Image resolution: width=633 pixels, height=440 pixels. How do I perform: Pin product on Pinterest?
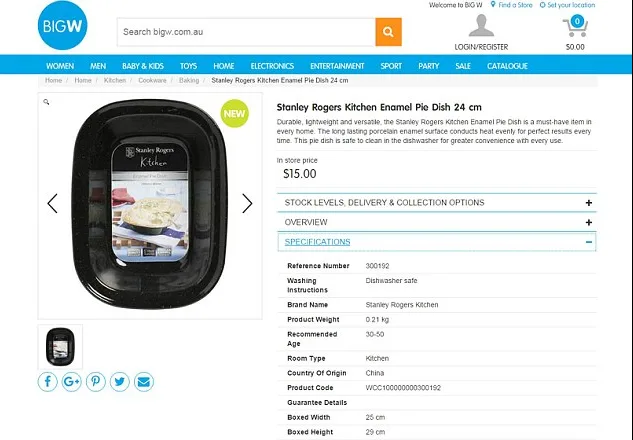(96, 381)
